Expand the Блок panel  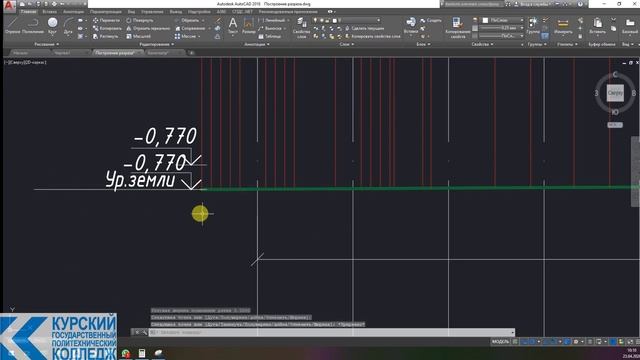click(423, 44)
